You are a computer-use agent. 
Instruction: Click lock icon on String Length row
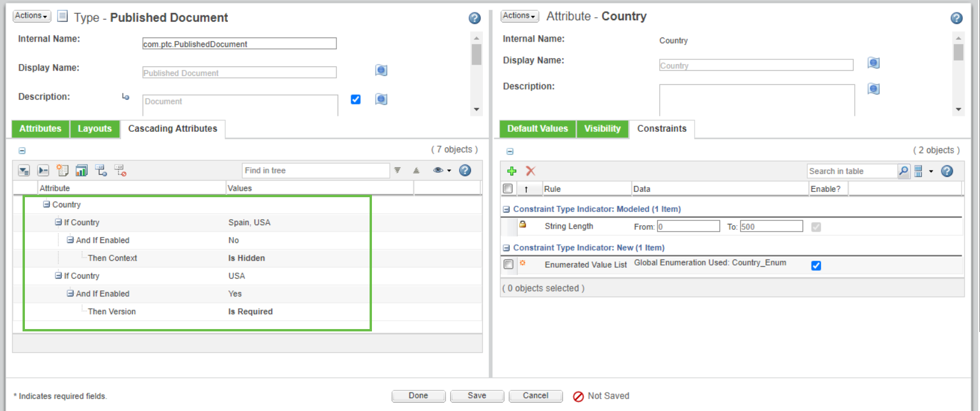click(x=523, y=225)
